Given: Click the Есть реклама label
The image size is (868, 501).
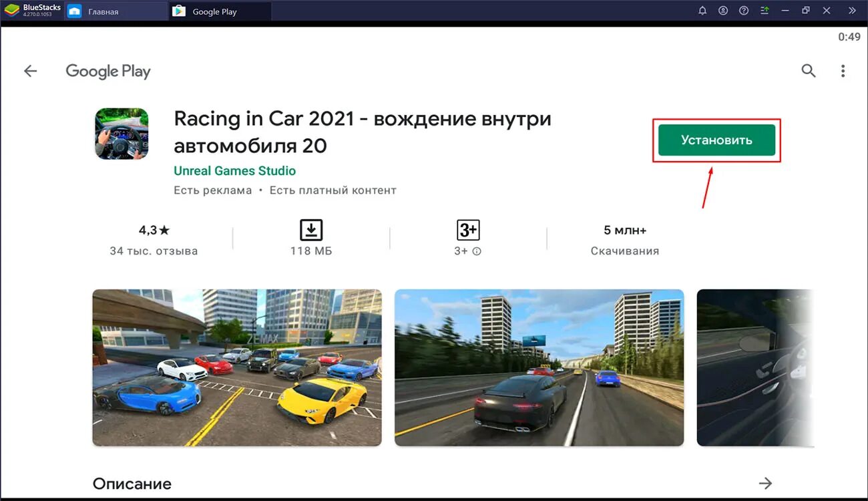Looking at the screenshot, I should coord(213,190).
